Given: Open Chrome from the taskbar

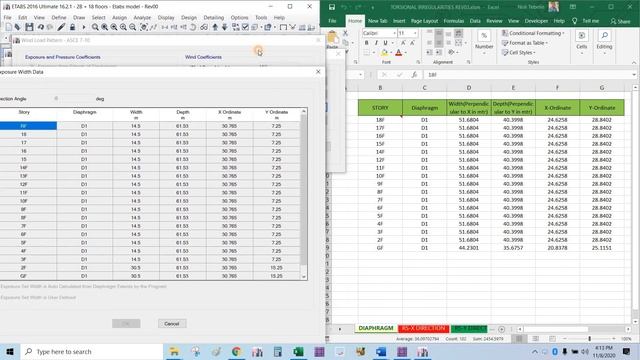Looking at the screenshot, I should [x=236, y=351].
